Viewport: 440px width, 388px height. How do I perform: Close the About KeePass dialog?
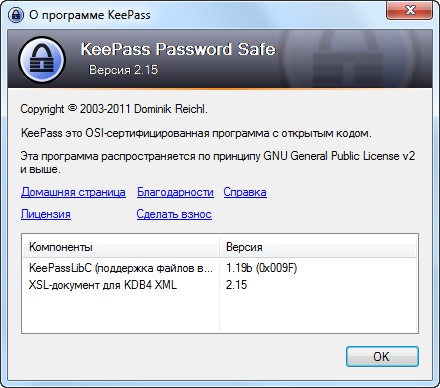point(409,10)
